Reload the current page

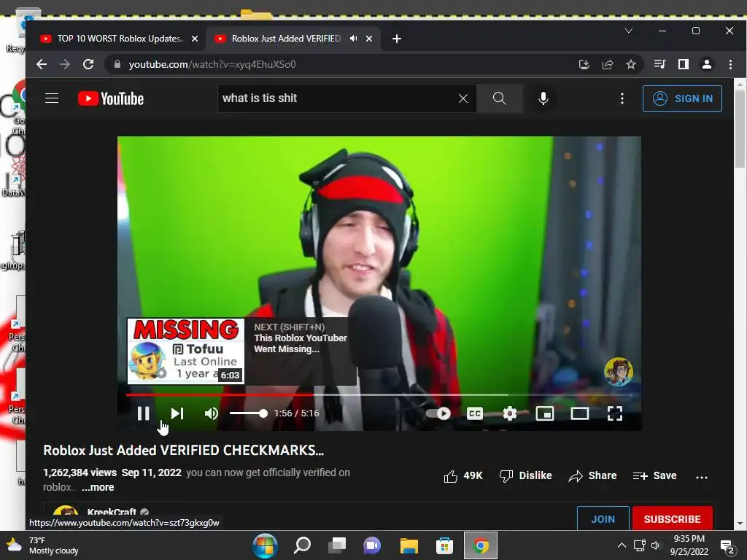[x=88, y=64]
